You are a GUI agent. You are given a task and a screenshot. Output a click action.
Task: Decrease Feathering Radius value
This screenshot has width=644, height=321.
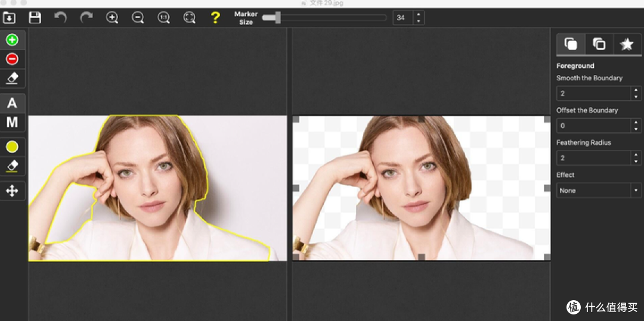pyautogui.click(x=636, y=161)
